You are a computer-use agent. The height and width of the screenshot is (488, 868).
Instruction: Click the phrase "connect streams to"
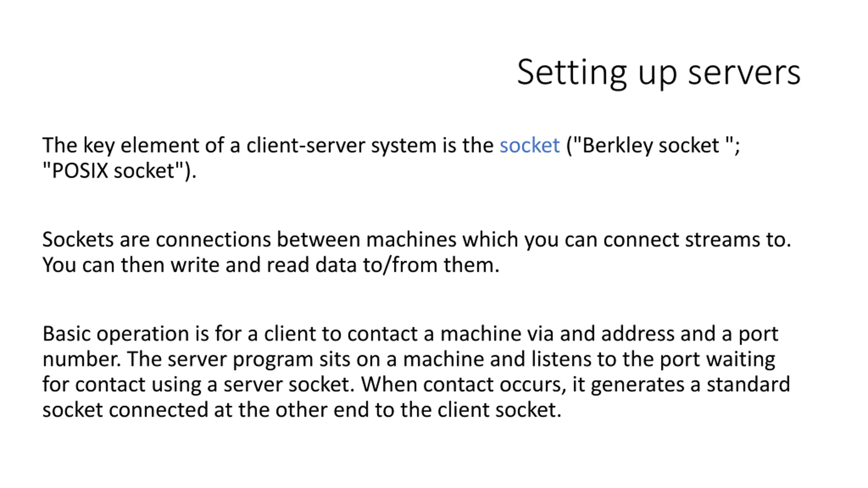[x=694, y=240]
